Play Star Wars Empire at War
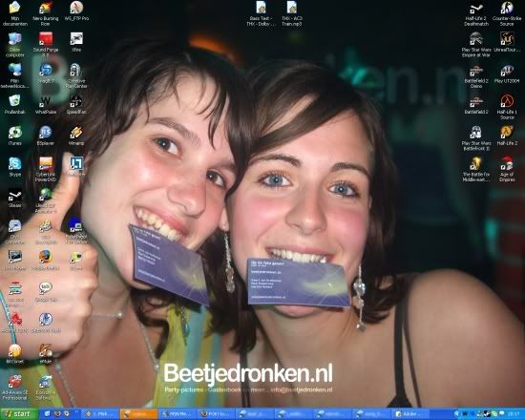This screenshot has height=420, width=525. coord(476,45)
